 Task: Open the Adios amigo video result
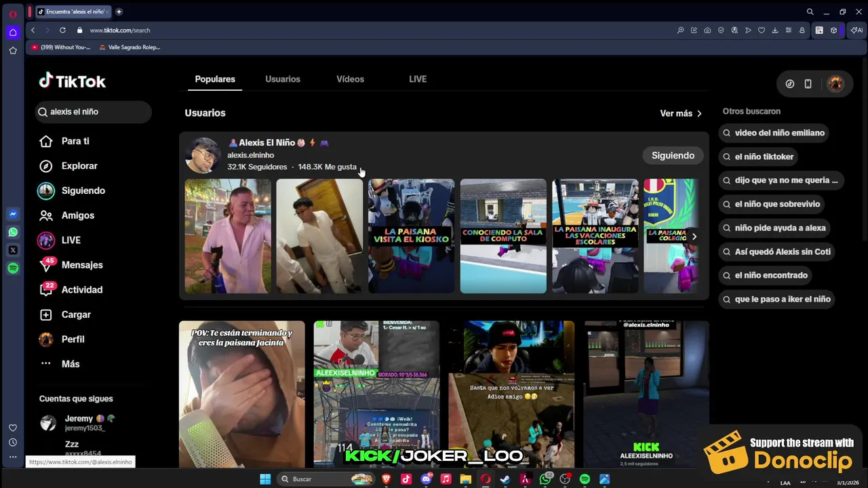pos(511,394)
